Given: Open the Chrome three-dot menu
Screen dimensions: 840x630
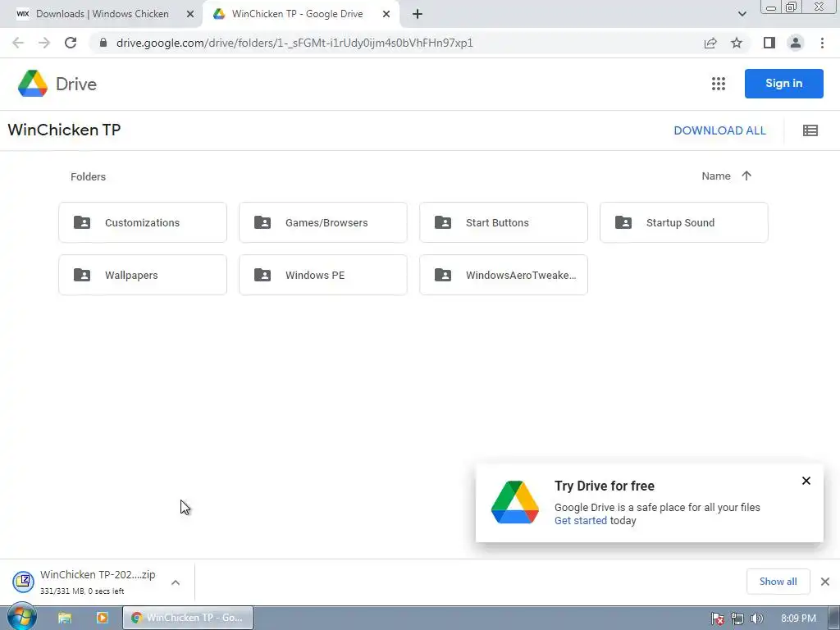Looking at the screenshot, I should (822, 43).
